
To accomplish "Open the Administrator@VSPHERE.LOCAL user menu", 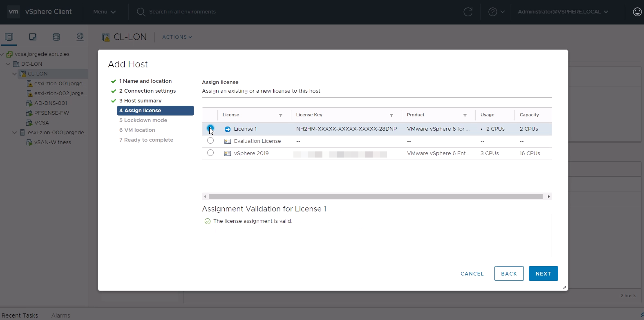I will [563, 12].
